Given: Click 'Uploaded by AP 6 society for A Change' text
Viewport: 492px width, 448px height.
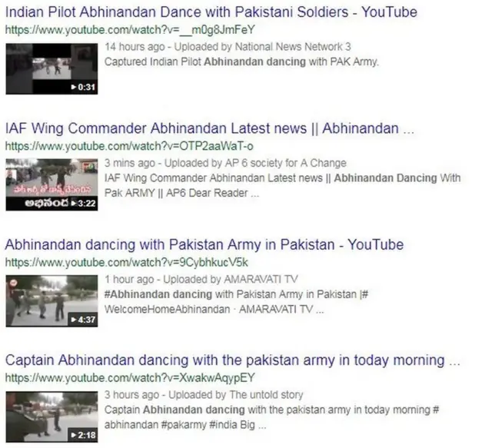Looking at the screenshot, I should click(x=255, y=163).
